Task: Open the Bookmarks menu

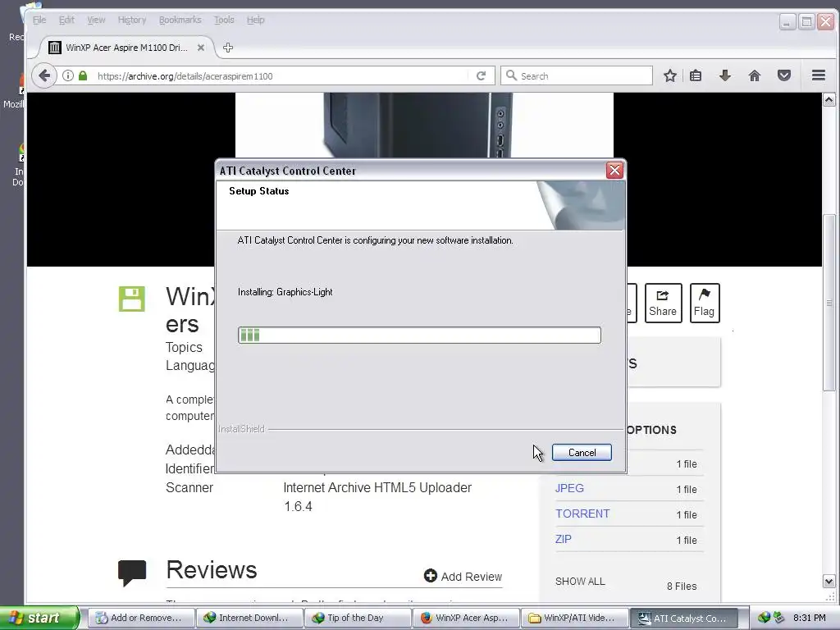Action: (x=180, y=20)
